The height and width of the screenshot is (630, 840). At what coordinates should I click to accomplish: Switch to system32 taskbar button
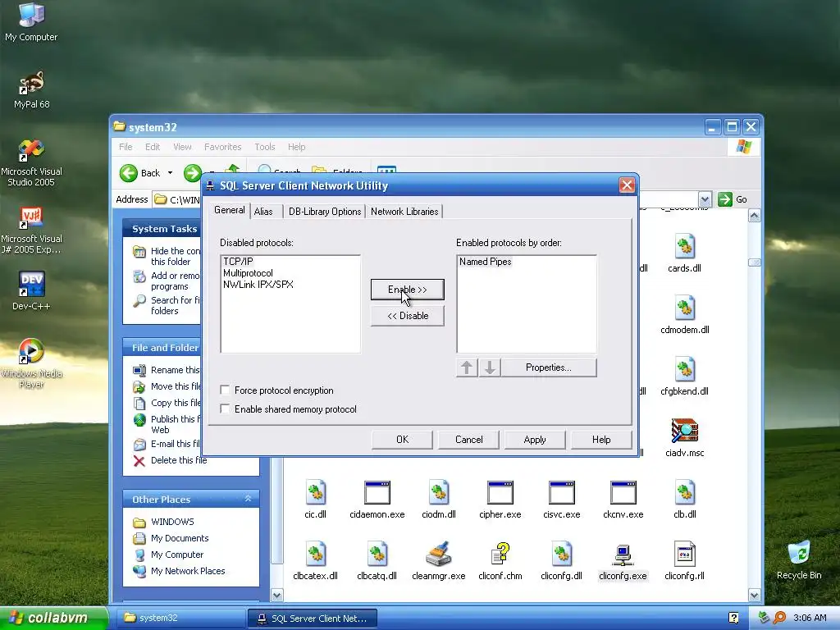[180, 618]
